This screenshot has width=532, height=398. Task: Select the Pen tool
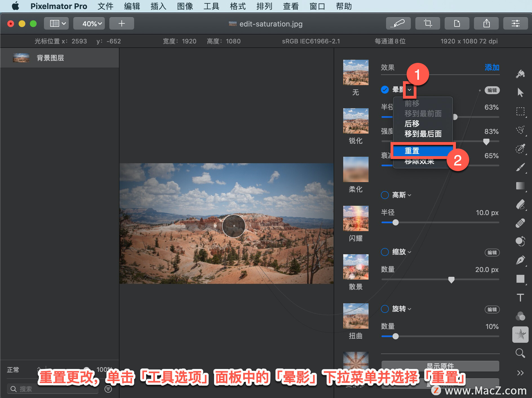(x=520, y=260)
